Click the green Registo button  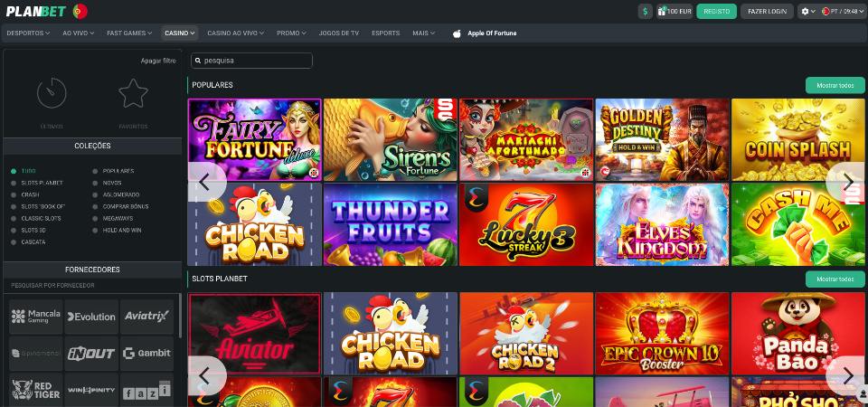pos(716,11)
